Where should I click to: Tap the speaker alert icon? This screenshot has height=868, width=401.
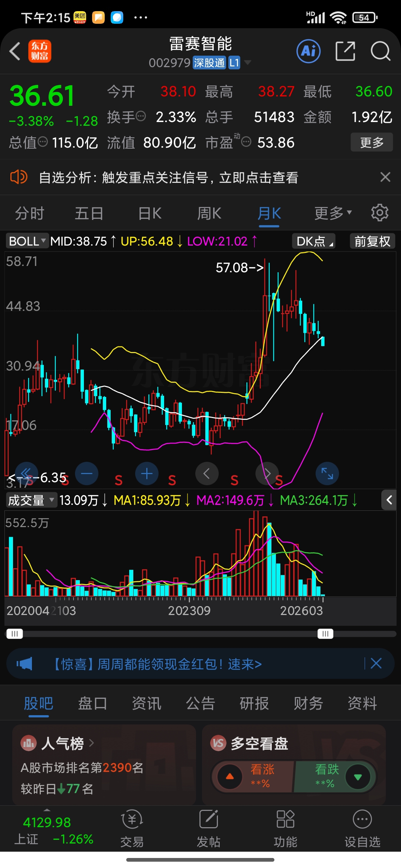pos(19,177)
